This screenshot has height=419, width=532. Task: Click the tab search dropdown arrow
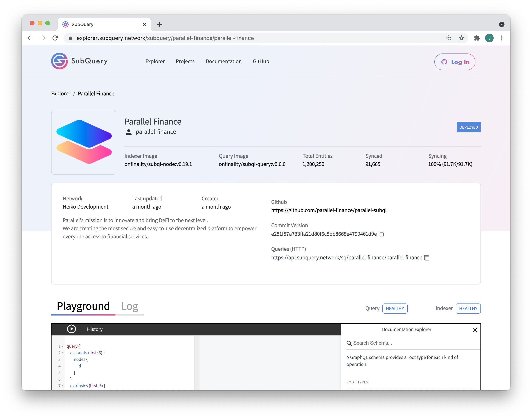502,24
